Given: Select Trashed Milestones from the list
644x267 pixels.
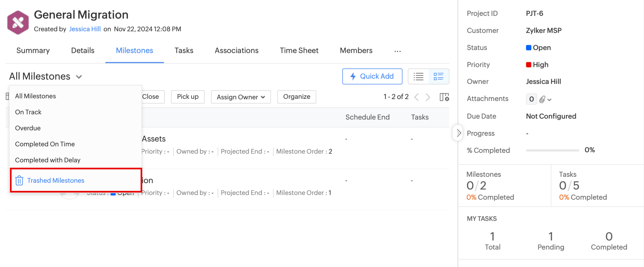Looking at the screenshot, I should 56,180.
